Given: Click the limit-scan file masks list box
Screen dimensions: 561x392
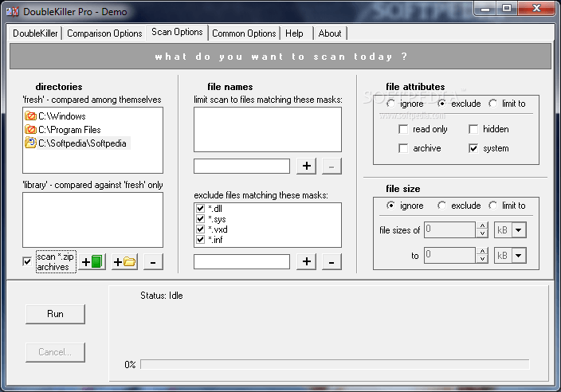Looking at the screenshot, I should pyautogui.click(x=268, y=130).
